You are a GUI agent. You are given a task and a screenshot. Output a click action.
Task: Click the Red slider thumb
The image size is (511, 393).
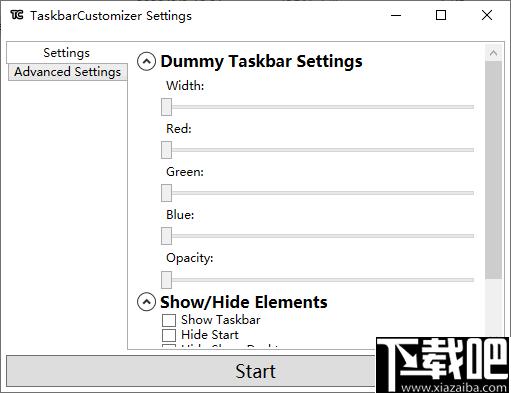[x=166, y=150]
